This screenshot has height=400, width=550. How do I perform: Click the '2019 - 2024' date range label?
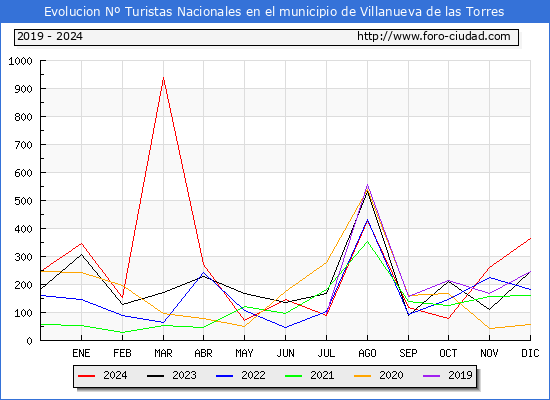click(50, 36)
